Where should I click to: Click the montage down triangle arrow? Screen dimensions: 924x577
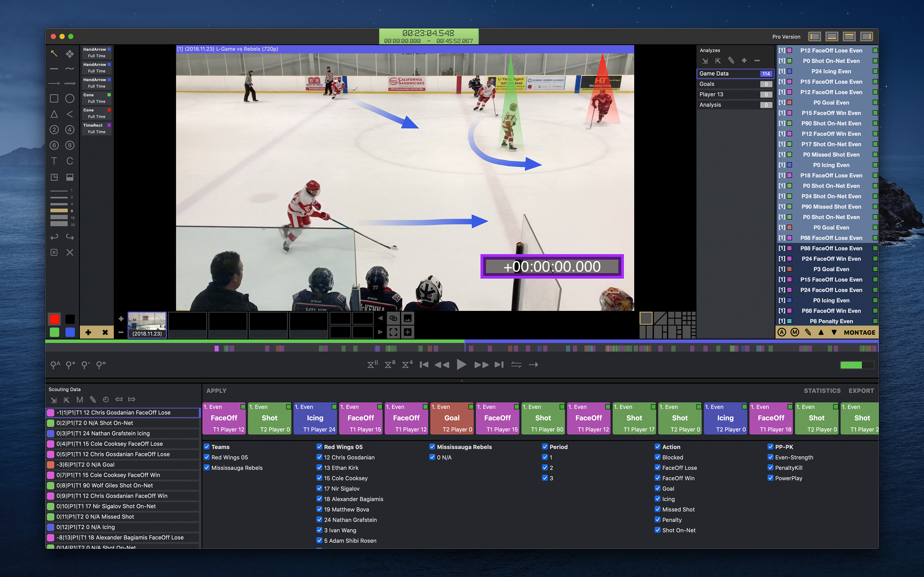click(834, 332)
